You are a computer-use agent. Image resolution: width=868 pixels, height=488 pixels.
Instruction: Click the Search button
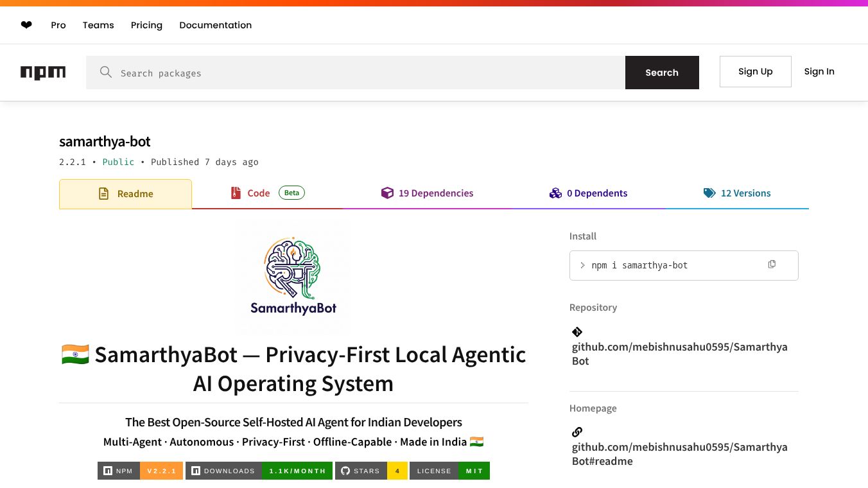click(x=662, y=73)
